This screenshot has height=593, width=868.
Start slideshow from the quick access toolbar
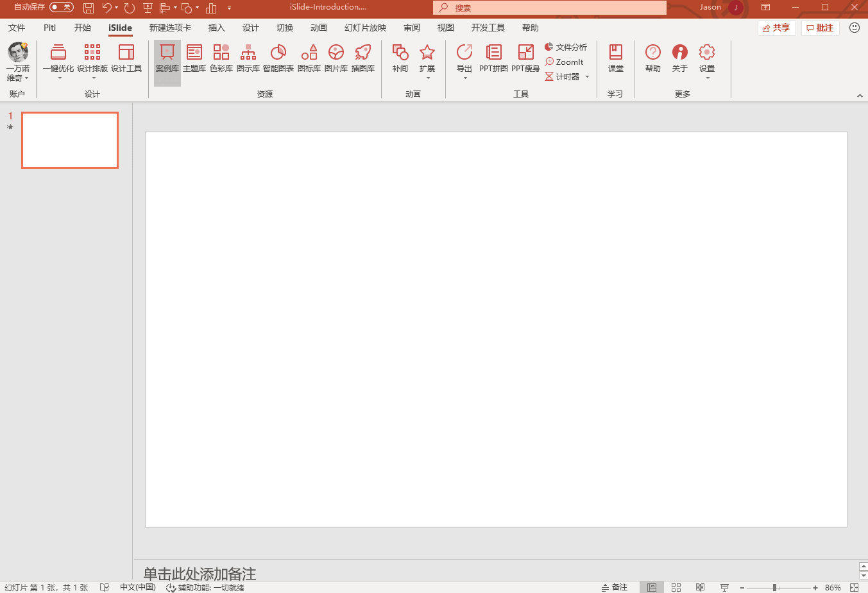(148, 8)
